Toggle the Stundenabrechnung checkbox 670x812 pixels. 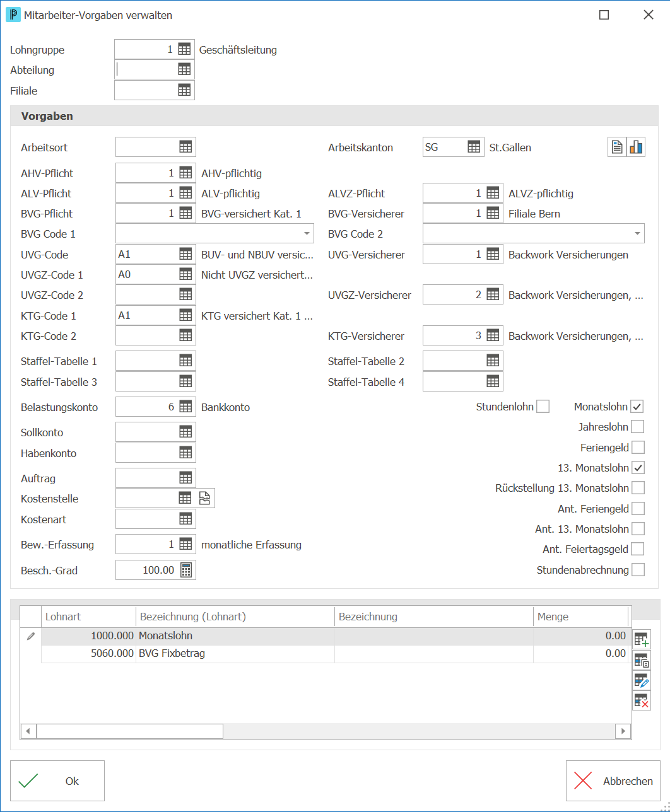[638, 569]
